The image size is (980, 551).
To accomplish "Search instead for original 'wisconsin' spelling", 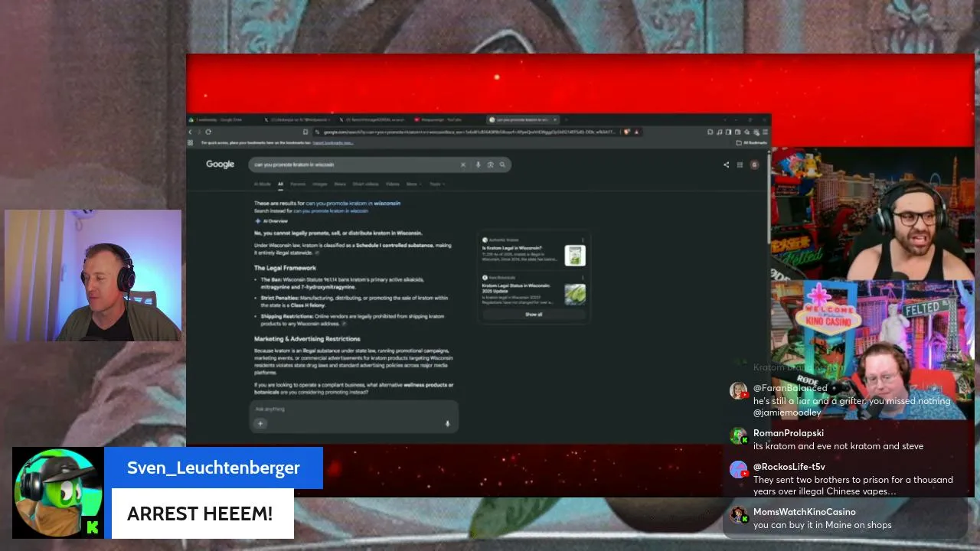I will [331, 210].
